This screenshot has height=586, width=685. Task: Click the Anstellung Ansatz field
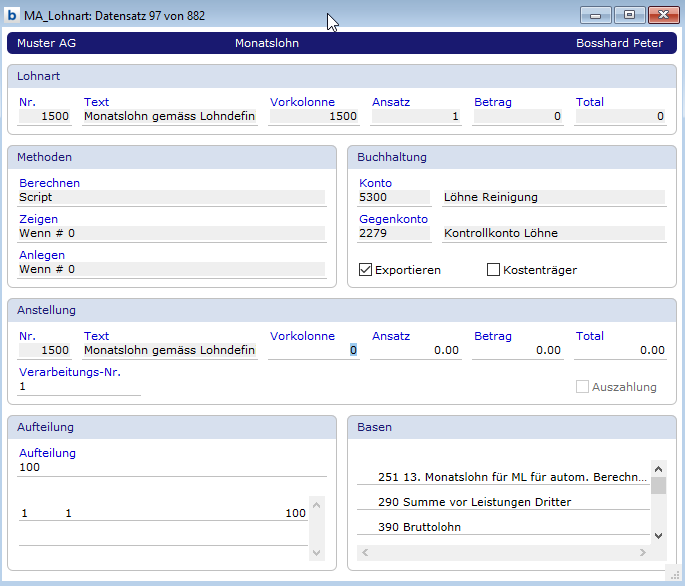tap(415, 350)
